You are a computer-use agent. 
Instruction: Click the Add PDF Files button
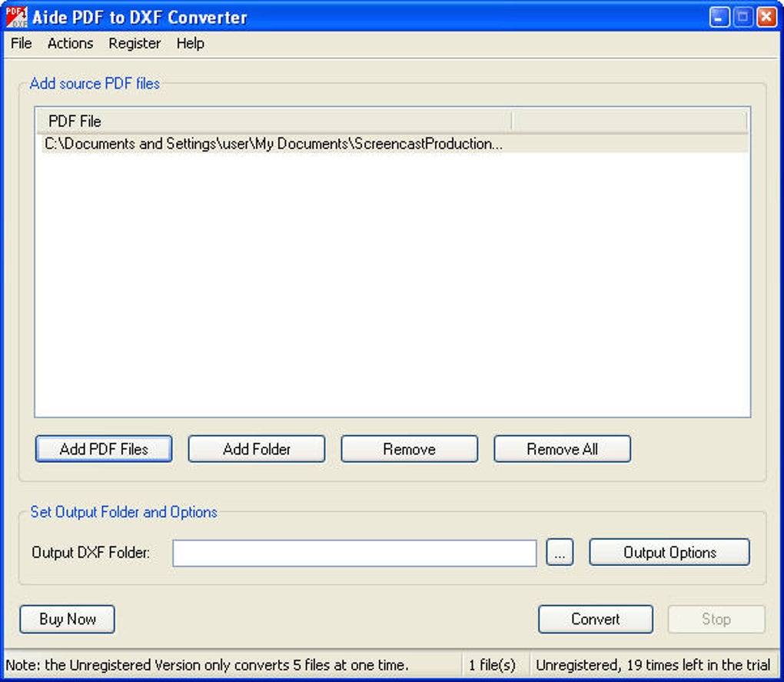pyautogui.click(x=104, y=449)
